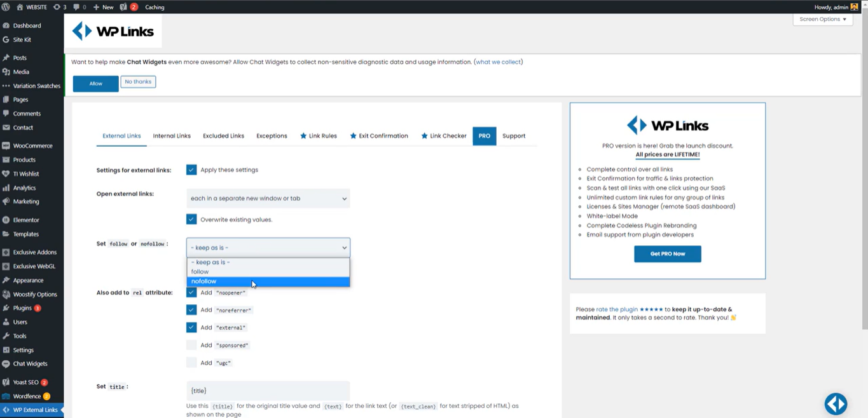868x418 pixels.
Task: Open Site Kit in the sidebar
Action: [x=22, y=39]
